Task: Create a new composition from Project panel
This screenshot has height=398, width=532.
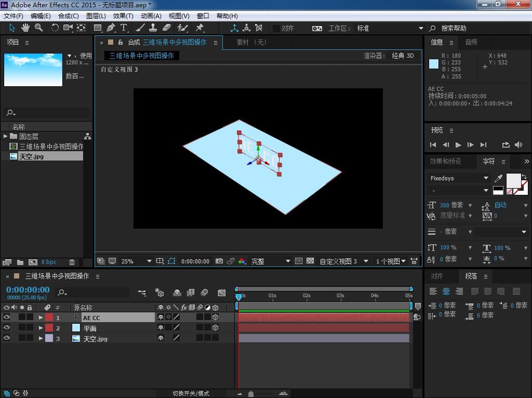Action: (33, 262)
